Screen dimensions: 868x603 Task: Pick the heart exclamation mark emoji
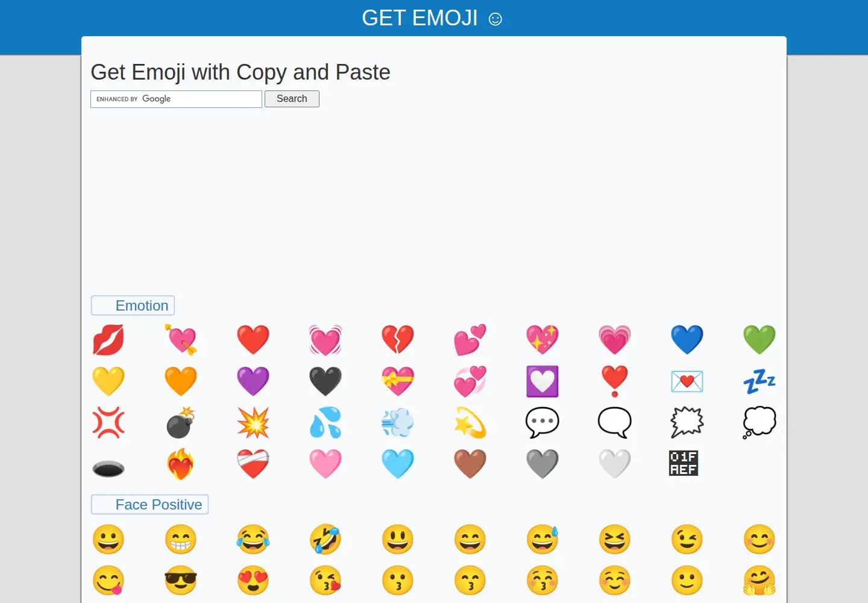point(615,381)
